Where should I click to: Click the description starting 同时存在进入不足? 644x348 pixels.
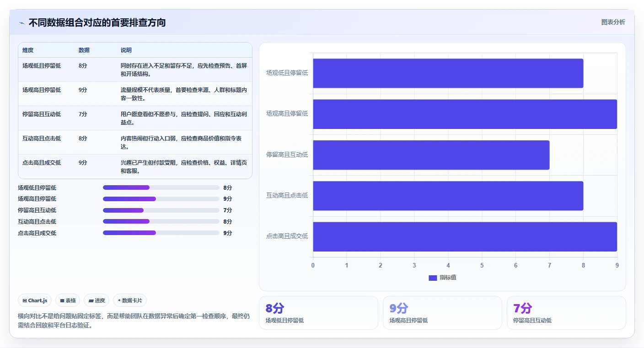(x=184, y=70)
